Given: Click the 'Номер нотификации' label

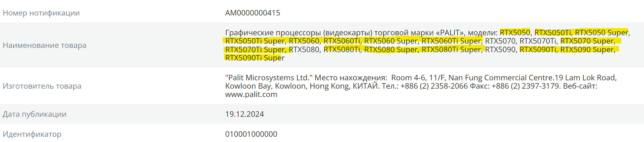Looking at the screenshot, I should coord(41,13).
